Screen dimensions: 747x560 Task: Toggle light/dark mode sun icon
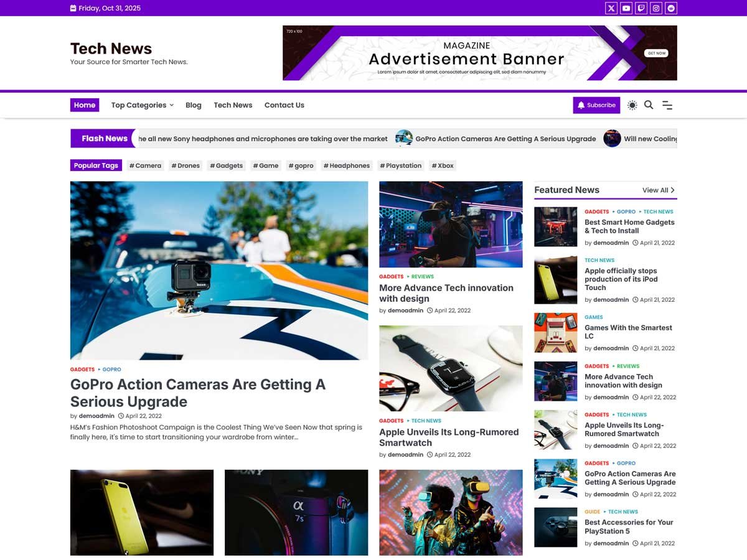coord(632,105)
